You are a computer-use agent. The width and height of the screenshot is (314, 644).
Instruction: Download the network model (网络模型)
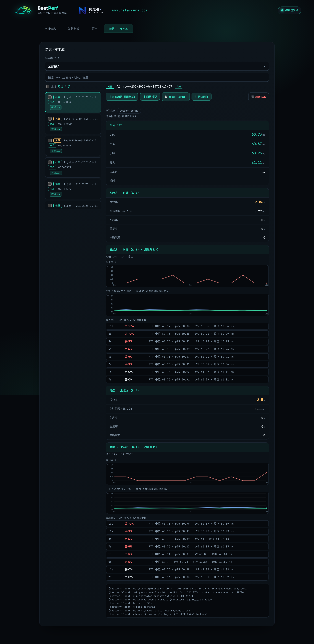point(150,97)
